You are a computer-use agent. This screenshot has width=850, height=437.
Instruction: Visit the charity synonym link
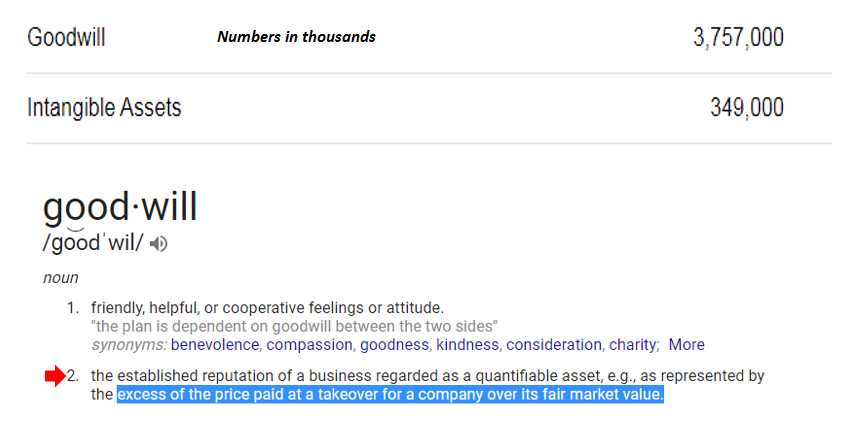point(633,345)
